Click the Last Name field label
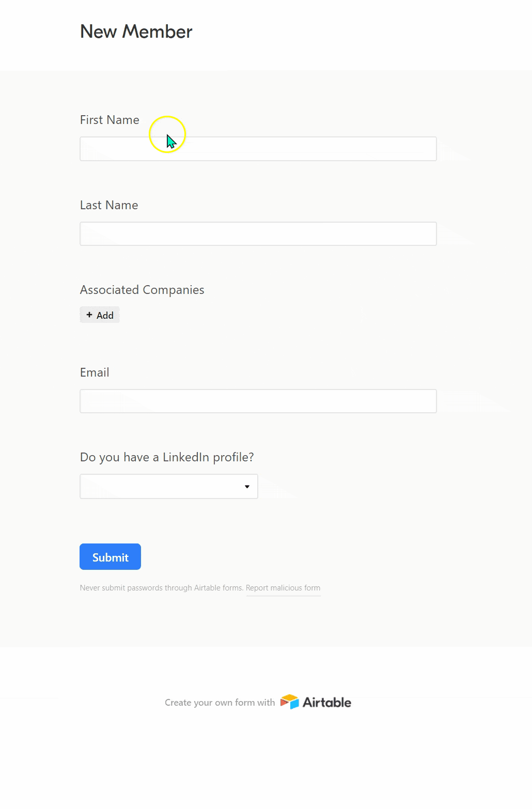Screen dimensions: 532x809 click(x=108, y=205)
